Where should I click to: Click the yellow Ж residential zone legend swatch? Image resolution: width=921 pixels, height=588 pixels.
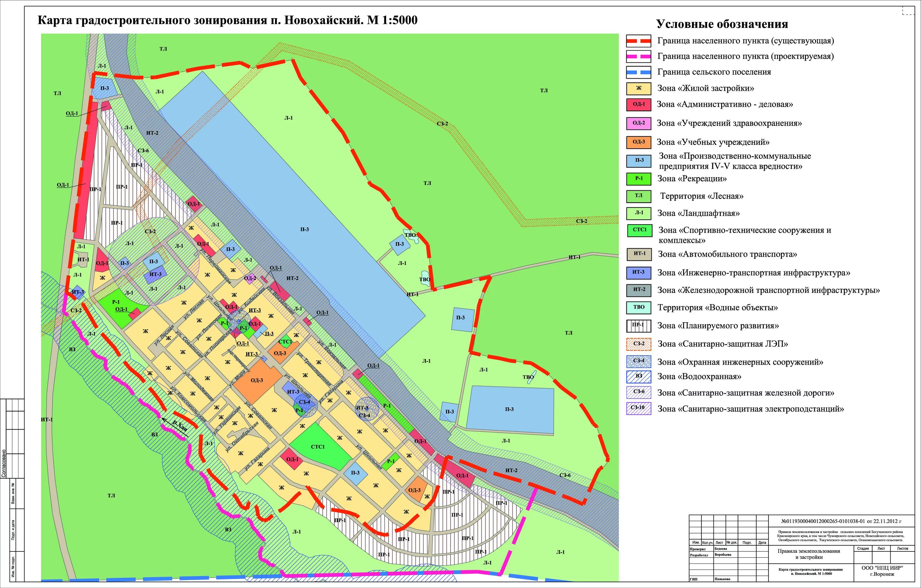coord(638,88)
